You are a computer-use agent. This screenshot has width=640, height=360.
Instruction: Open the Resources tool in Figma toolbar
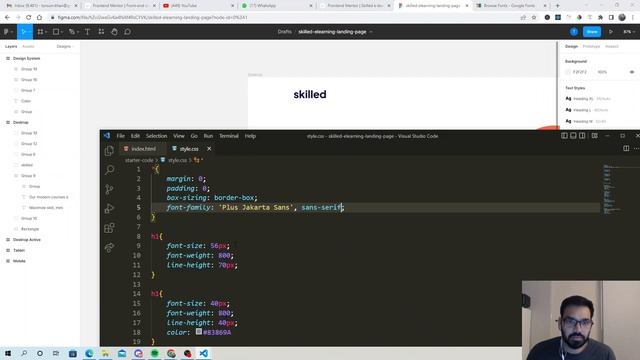[x=101, y=32]
